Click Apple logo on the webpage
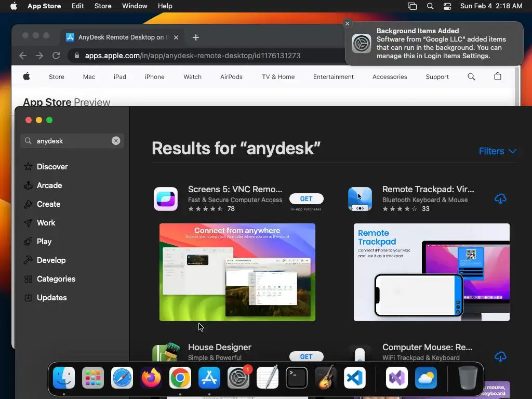532x399 pixels. (26, 76)
